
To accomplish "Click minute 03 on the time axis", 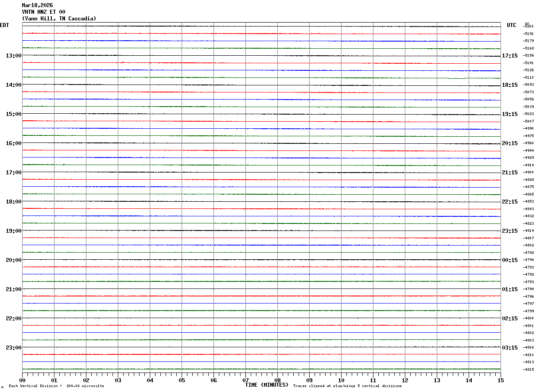I will pyautogui.click(x=118, y=380).
